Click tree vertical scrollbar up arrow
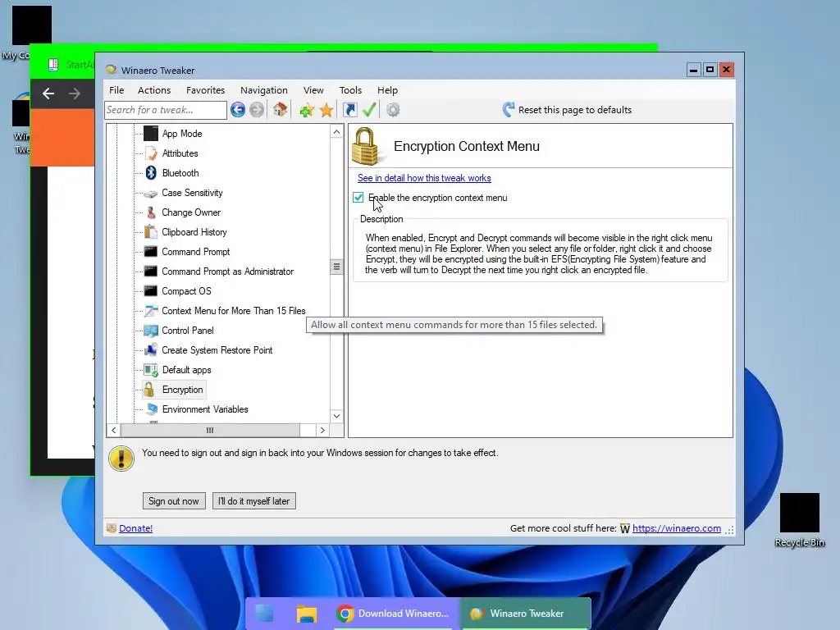 [x=336, y=132]
